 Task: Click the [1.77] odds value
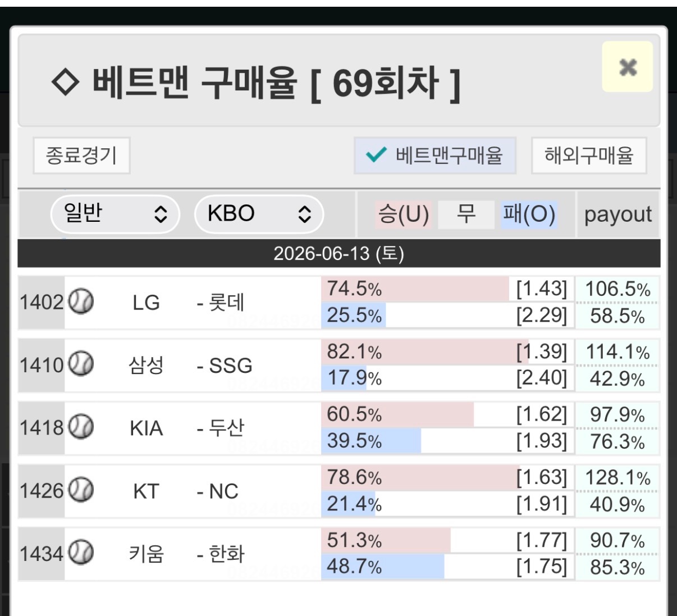coord(542,540)
